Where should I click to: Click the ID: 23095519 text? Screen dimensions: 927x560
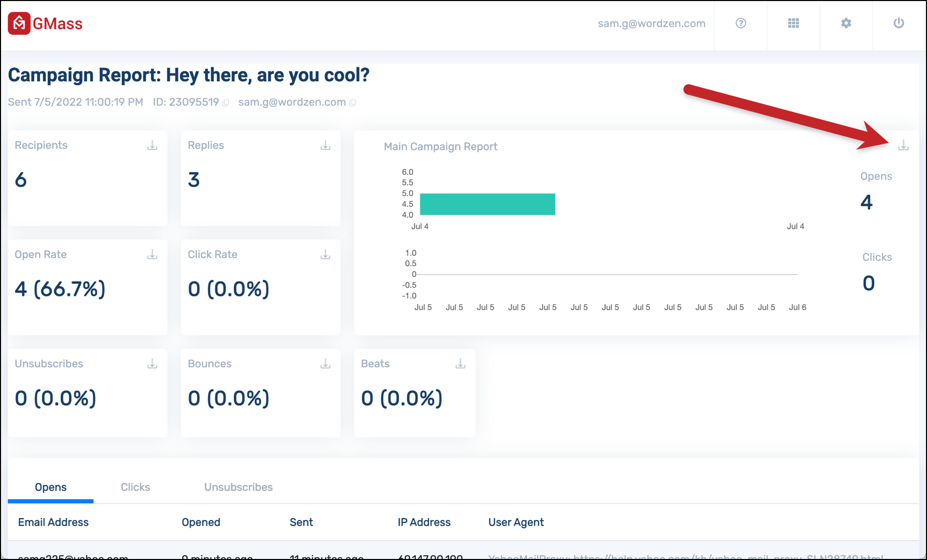tap(186, 102)
